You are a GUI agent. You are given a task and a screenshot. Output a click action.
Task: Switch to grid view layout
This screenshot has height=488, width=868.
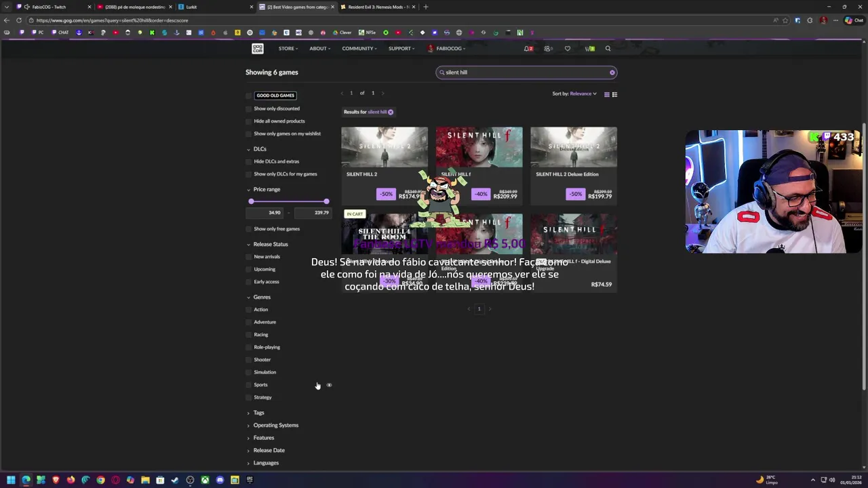tap(607, 94)
